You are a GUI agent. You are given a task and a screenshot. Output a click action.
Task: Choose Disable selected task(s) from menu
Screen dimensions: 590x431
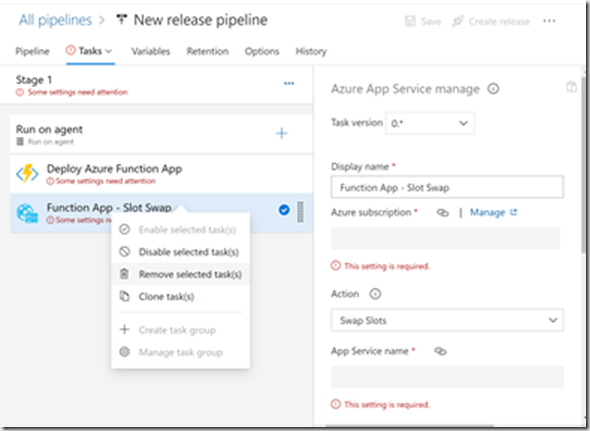tap(181, 252)
